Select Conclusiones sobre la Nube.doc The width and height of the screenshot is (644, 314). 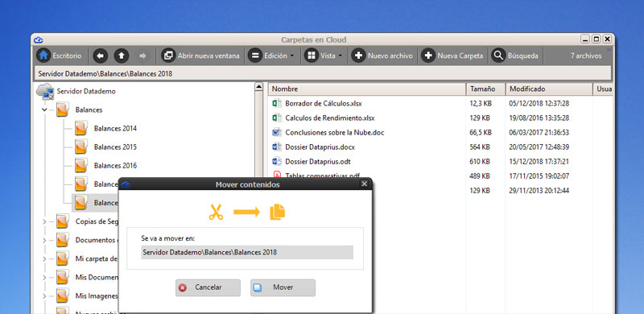[x=335, y=133]
